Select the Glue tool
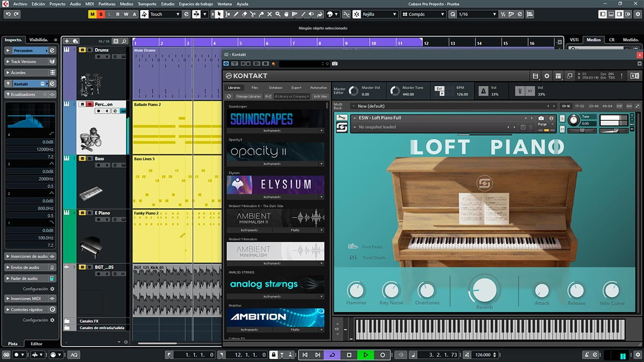 click(x=261, y=14)
